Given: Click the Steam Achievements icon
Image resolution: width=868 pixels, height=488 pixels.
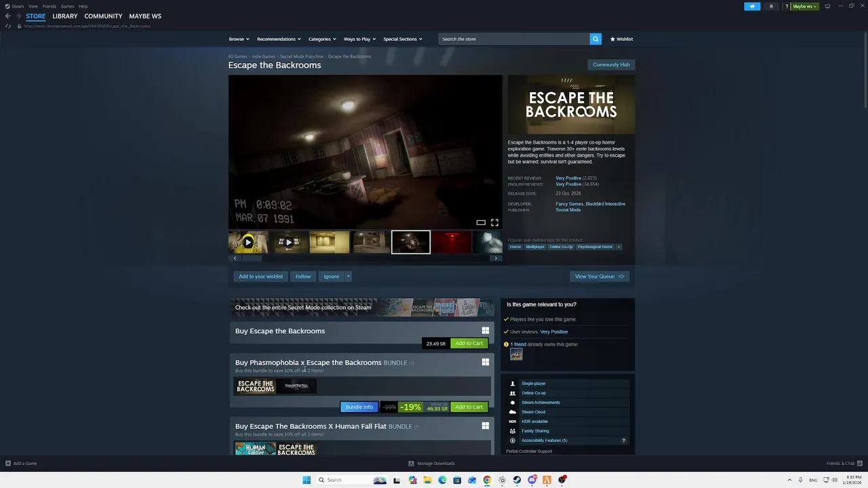Looking at the screenshot, I should tap(513, 403).
